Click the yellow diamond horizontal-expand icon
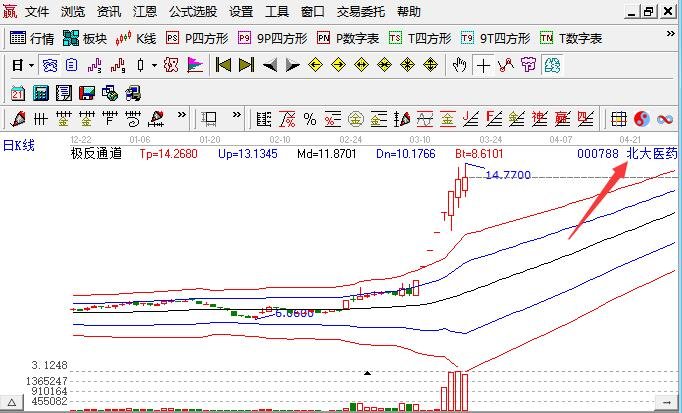The height and width of the screenshot is (413, 682). coord(361,66)
